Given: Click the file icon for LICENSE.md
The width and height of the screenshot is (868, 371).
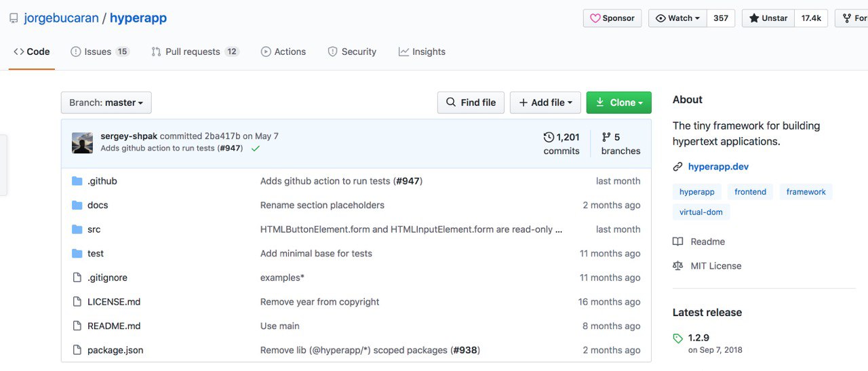Looking at the screenshot, I should (x=77, y=302).
